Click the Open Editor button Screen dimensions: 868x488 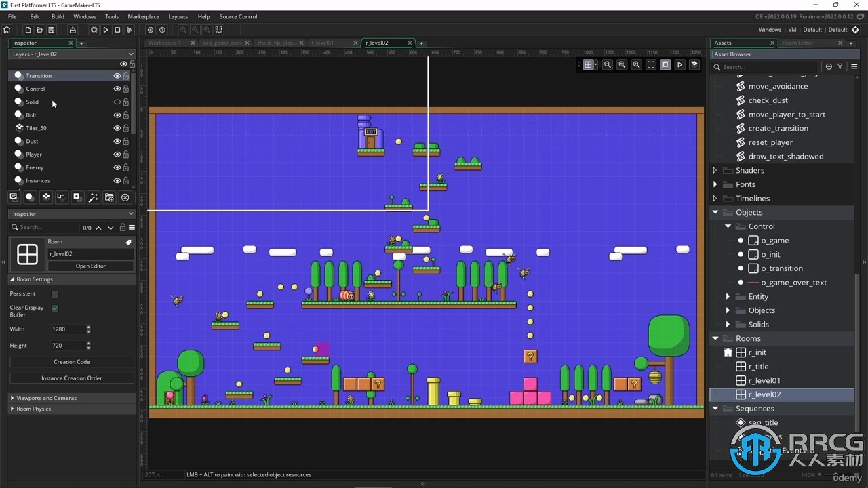(x=91, y=266)
